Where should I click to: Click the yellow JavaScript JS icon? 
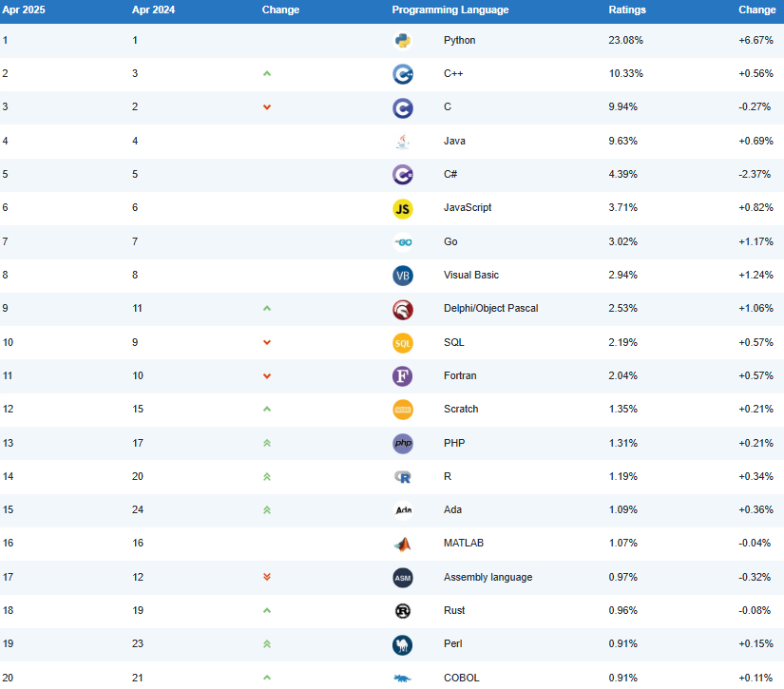[x=402, y=208]
